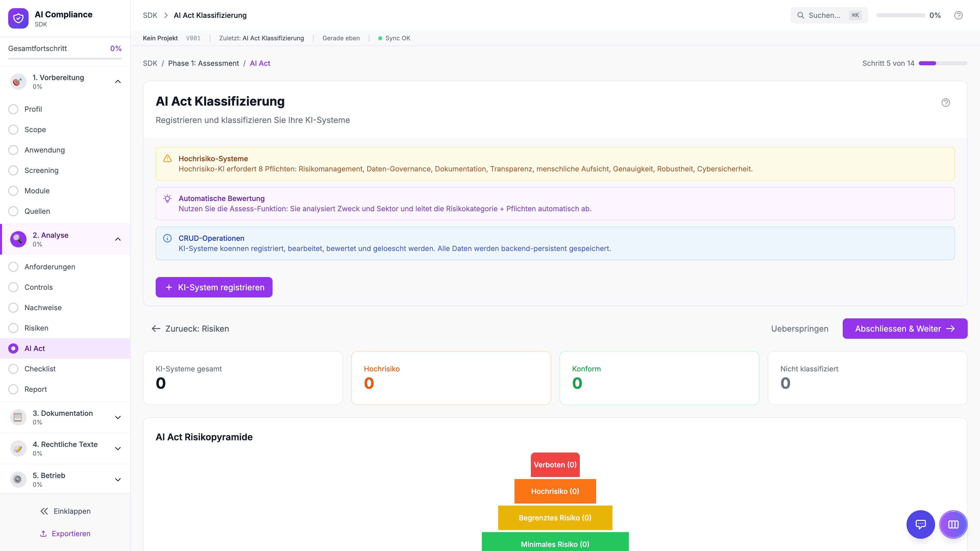Screen dimensions: 980x551
Task: Click the Vorbereitung target icon
Action: (18, 81)
